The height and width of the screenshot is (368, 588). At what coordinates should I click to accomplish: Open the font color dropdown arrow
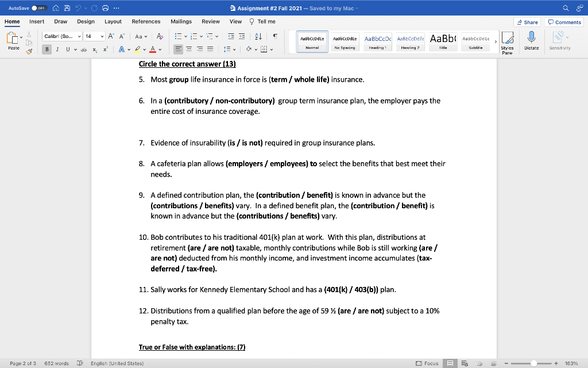(160, 49)
